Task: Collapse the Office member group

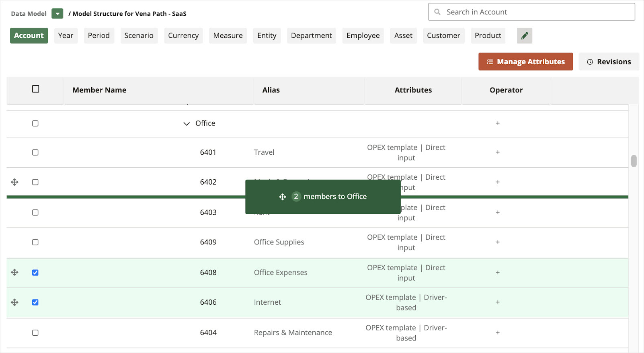Action: [187, 124]
